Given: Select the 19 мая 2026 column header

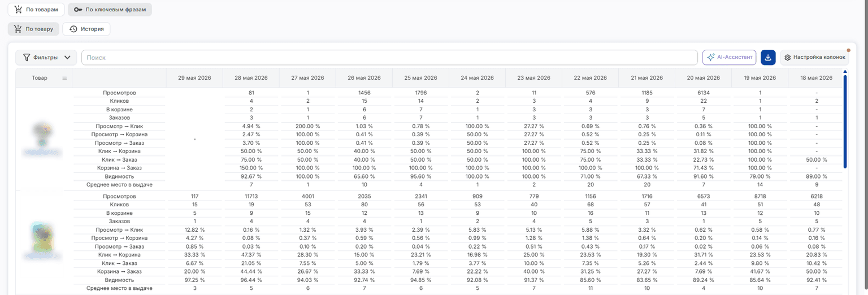Looking at the screenshot, I should click(x=759, y=78).
